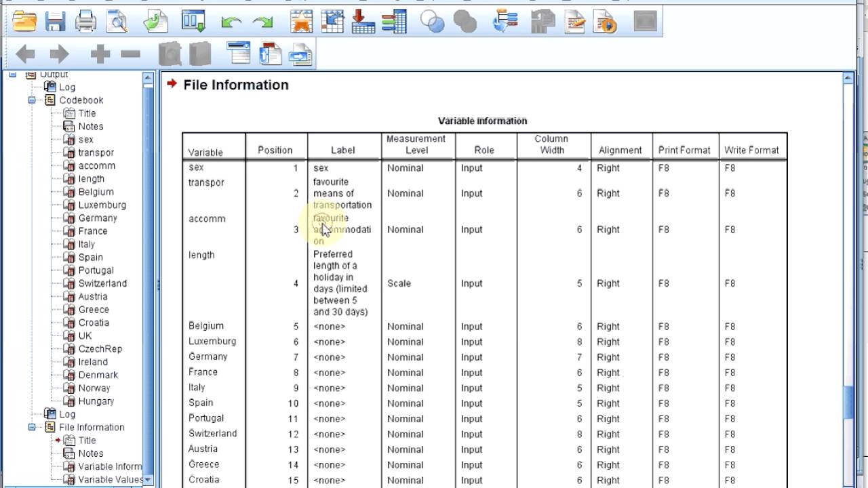This screenshot has width=868, height=488.
Task: Select Notes item under File Information
Action: [x=90, y=454]
